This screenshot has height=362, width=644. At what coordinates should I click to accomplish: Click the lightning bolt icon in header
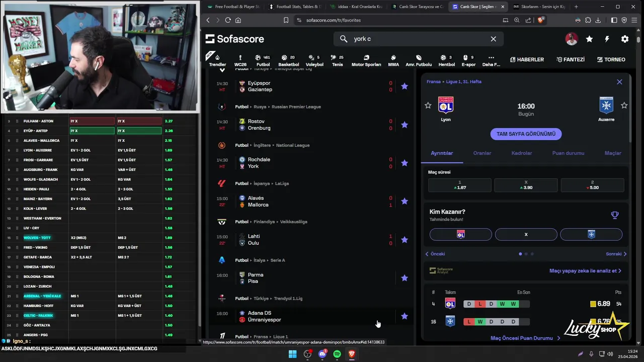coord(607,39)
